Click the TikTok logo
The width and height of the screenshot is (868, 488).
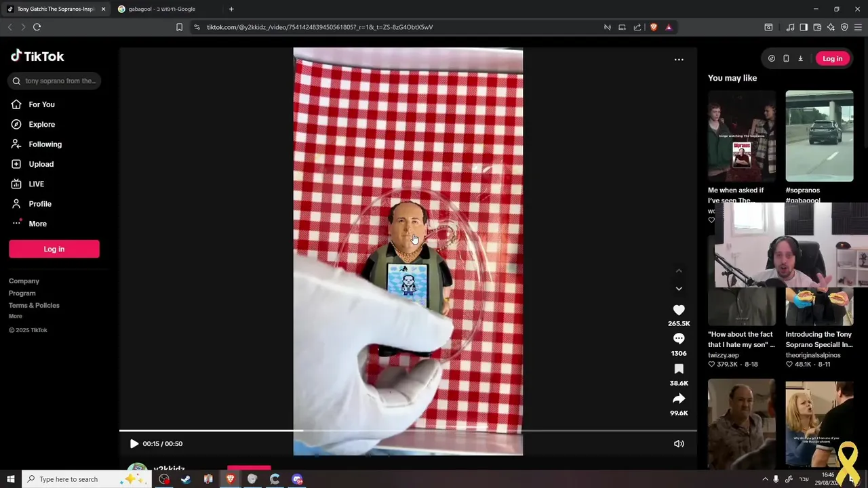point(37,56)
